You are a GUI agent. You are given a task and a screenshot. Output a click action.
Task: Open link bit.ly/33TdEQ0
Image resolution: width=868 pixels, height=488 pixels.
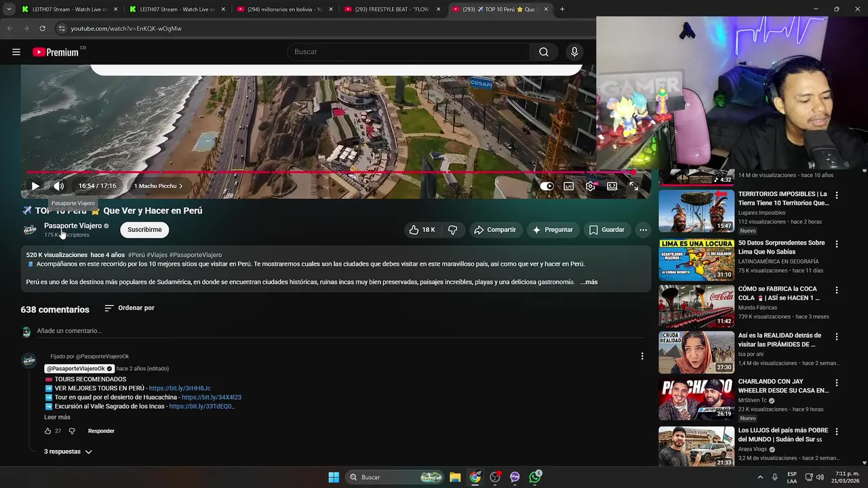201,406
